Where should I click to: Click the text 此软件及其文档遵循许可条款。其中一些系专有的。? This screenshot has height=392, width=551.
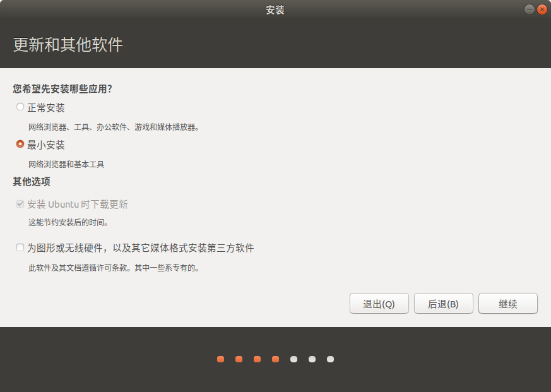tap(114, 268)
